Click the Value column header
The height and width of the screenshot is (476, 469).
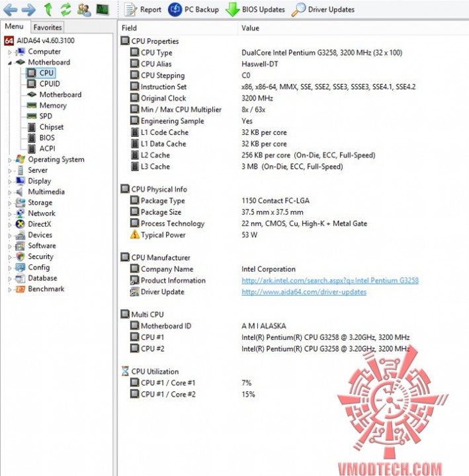coord(250,28)
